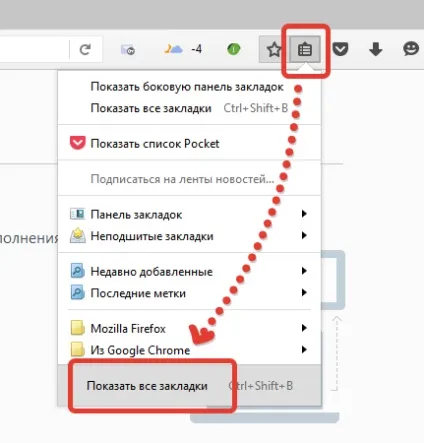Image resolution: width=424 pixels, height=443 pixels.
Task: Open Показать список Pocket
Action: pos(189,144)
